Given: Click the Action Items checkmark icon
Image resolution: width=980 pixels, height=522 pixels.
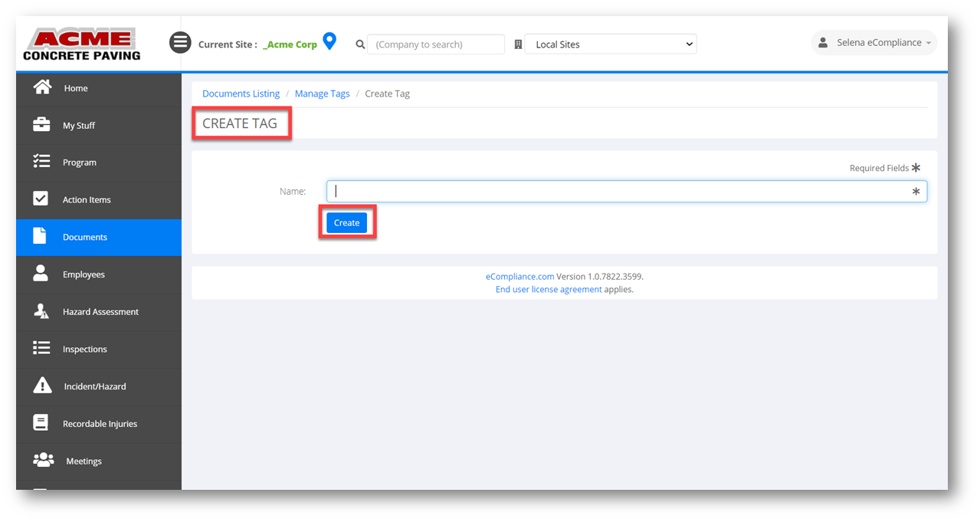Looking at the screenshot, I should (41, 199).
